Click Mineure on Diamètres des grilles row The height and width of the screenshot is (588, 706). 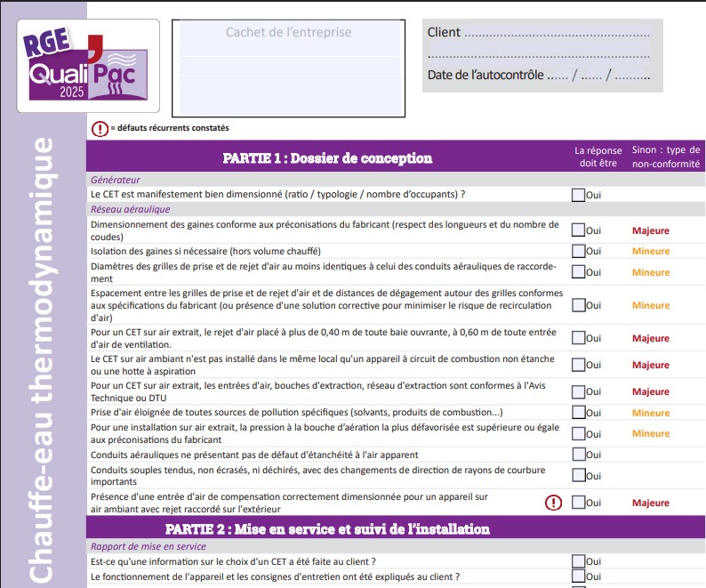651,272
